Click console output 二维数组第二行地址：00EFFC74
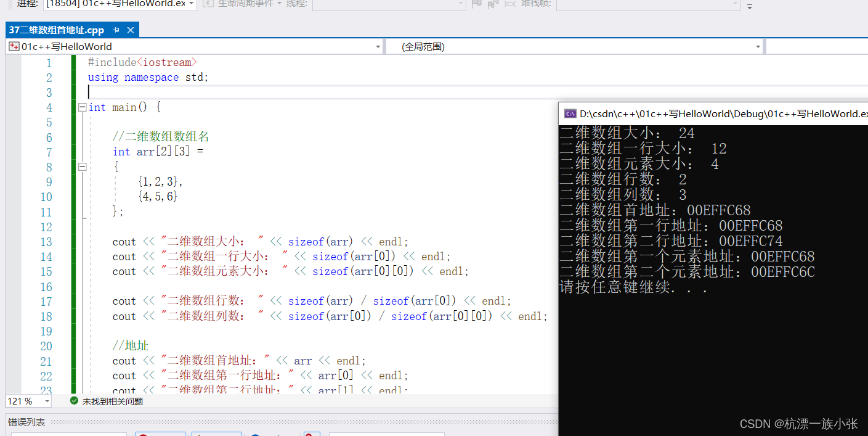Image resolution: width=868 pixels, height=436 pixels. click(671, 241)
